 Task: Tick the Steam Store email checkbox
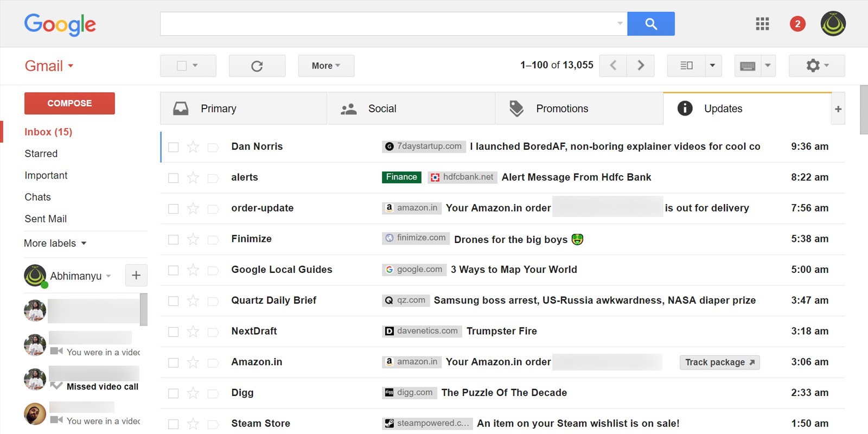(174, 424)
